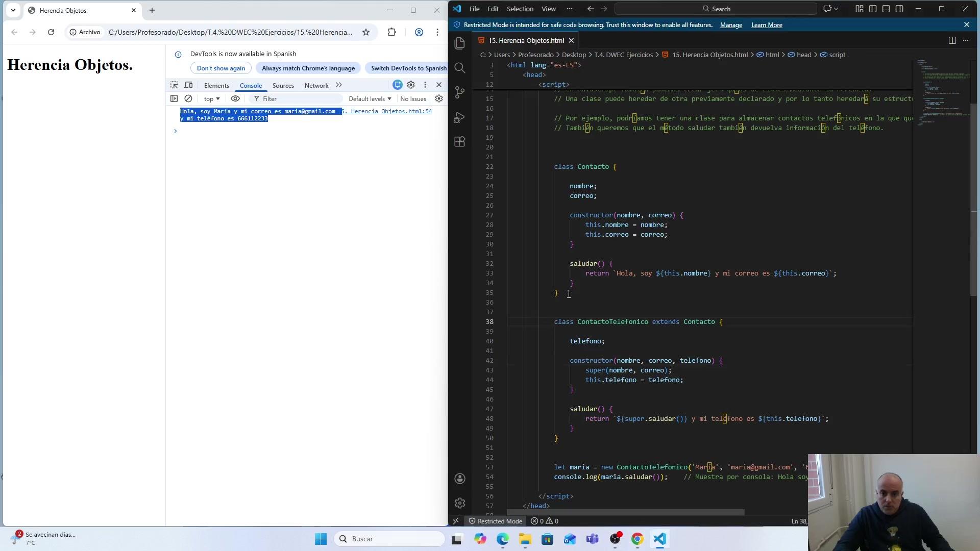Image resolution: width=980 pixels, height=551 pixels.
Task: Go forward in VS Code navigation history
Action: click(x=604, y=9)
